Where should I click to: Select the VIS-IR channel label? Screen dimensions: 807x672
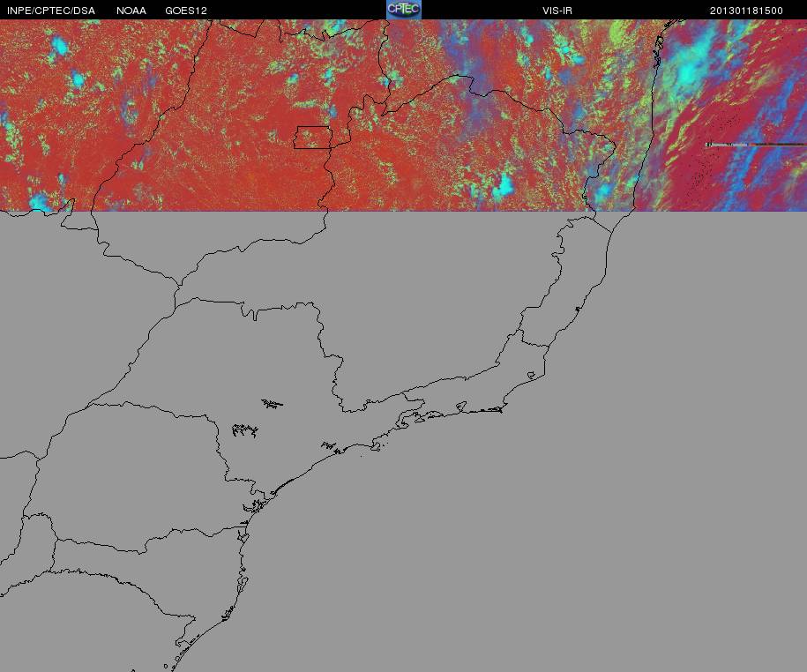pos(557,11)
